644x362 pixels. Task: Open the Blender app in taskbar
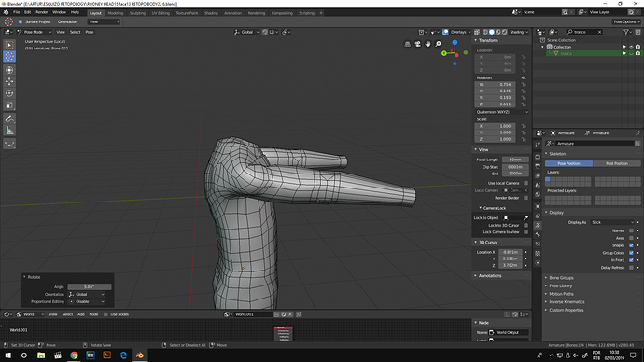pyautogui.click(x=140, y=355)
